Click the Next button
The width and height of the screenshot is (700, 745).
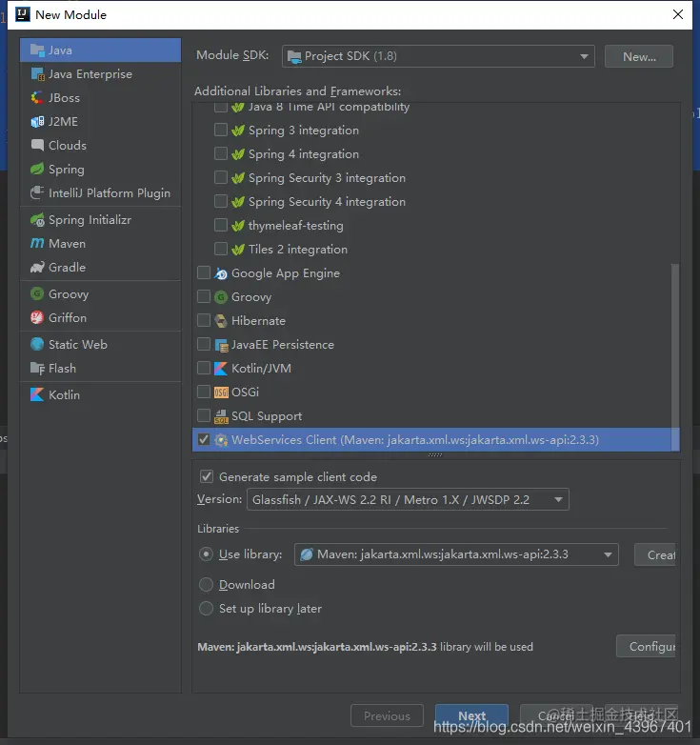(x=471, y=715)
